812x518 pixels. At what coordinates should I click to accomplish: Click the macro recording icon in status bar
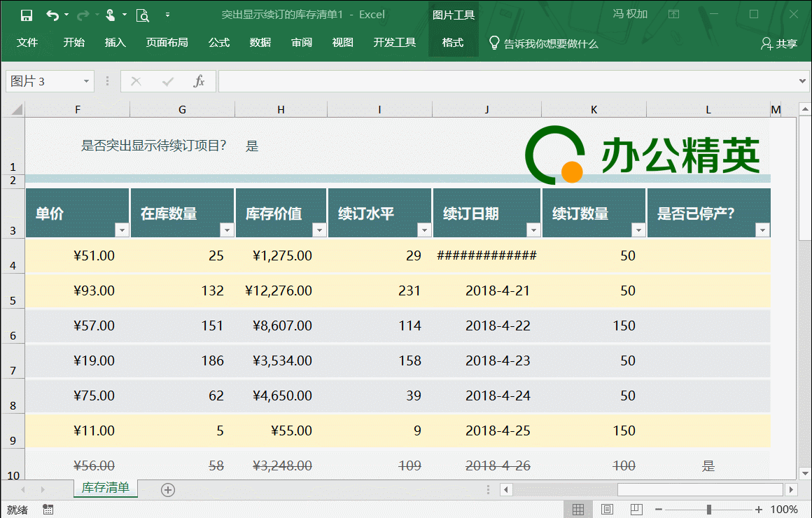(48, 510)
